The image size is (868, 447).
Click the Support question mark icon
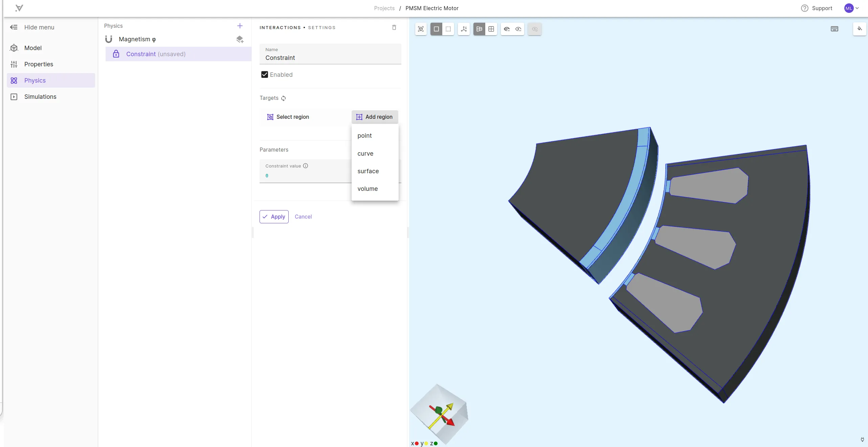(805, 8)
